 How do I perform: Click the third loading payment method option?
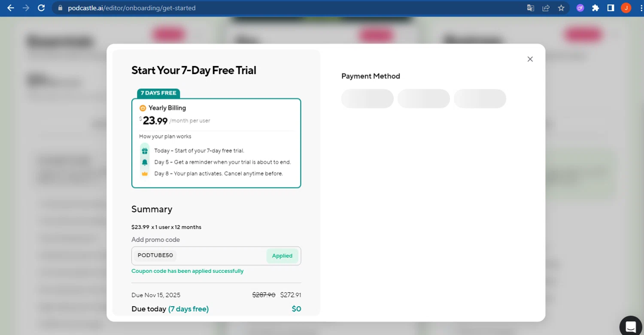click(x=480, y=99)
